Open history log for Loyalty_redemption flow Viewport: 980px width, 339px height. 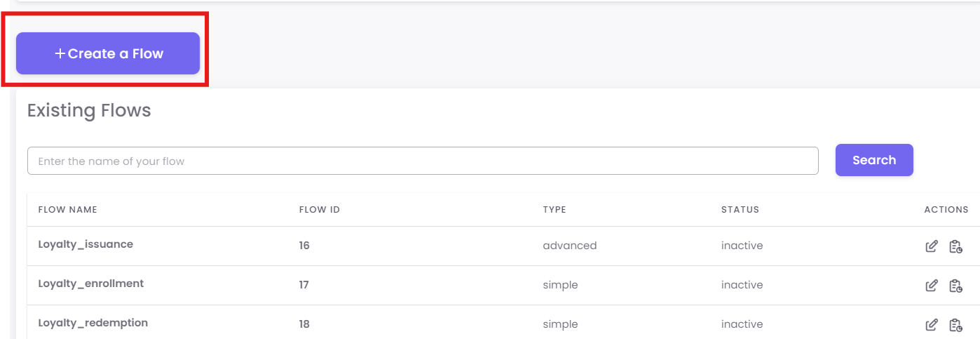pos(955,325)
